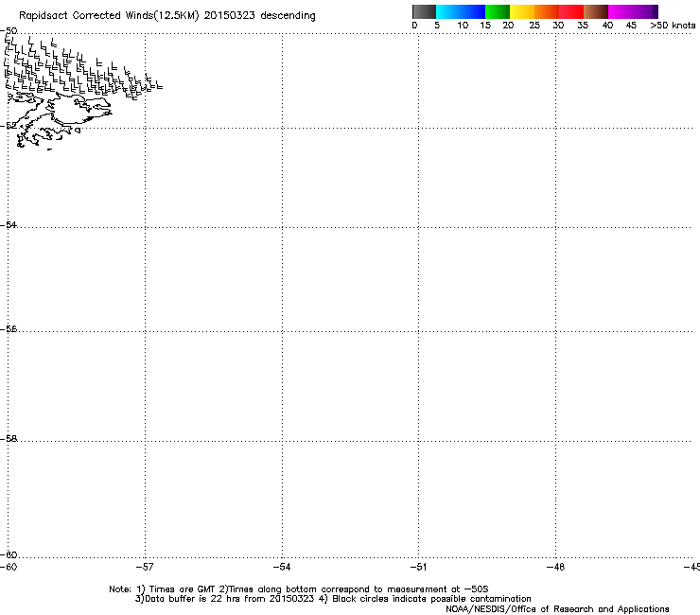Click the gray 0-5 knots color segment

pyautogui.click(x=424, y=11)
